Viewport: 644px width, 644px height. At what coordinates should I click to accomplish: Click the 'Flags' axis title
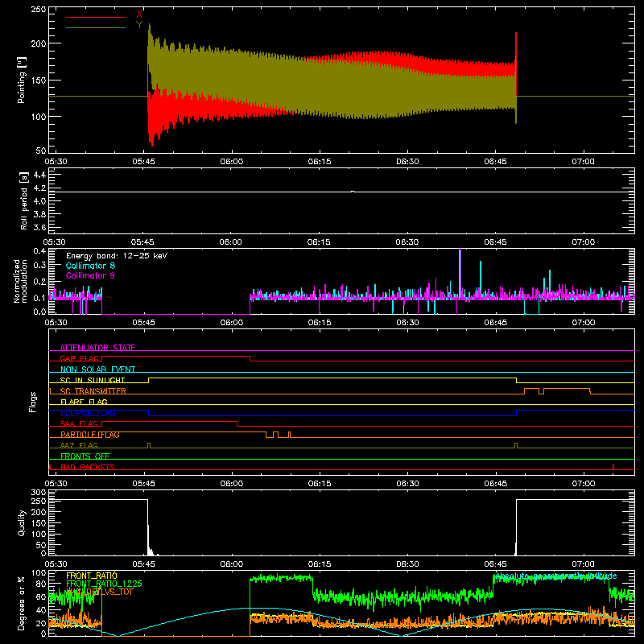click(32, 402)
